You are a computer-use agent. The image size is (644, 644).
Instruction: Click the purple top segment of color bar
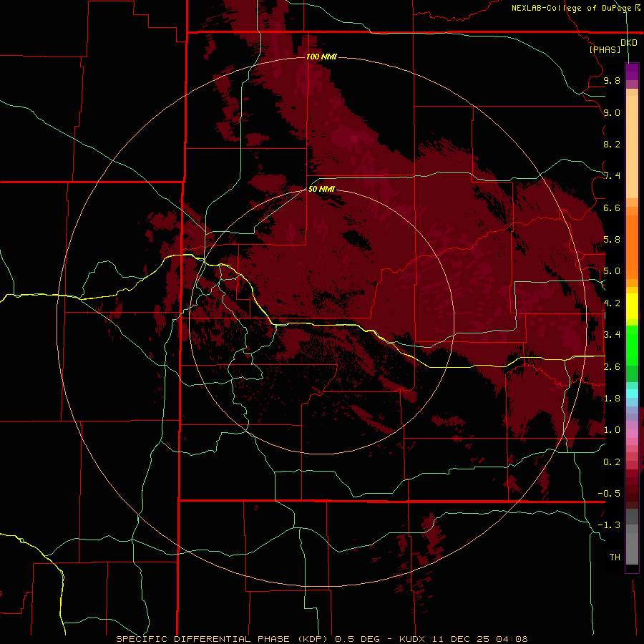point(632,72)
